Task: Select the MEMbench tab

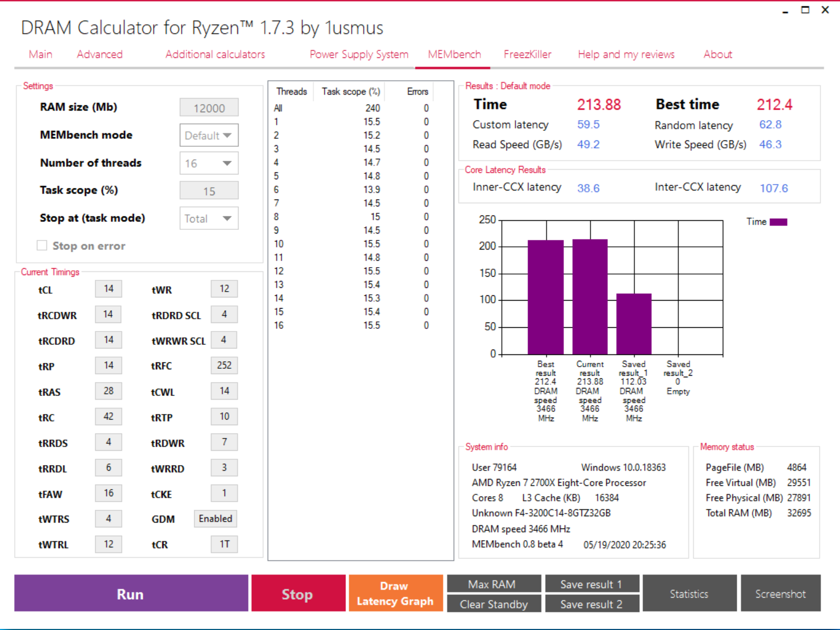Action: (x=454, y=54)
